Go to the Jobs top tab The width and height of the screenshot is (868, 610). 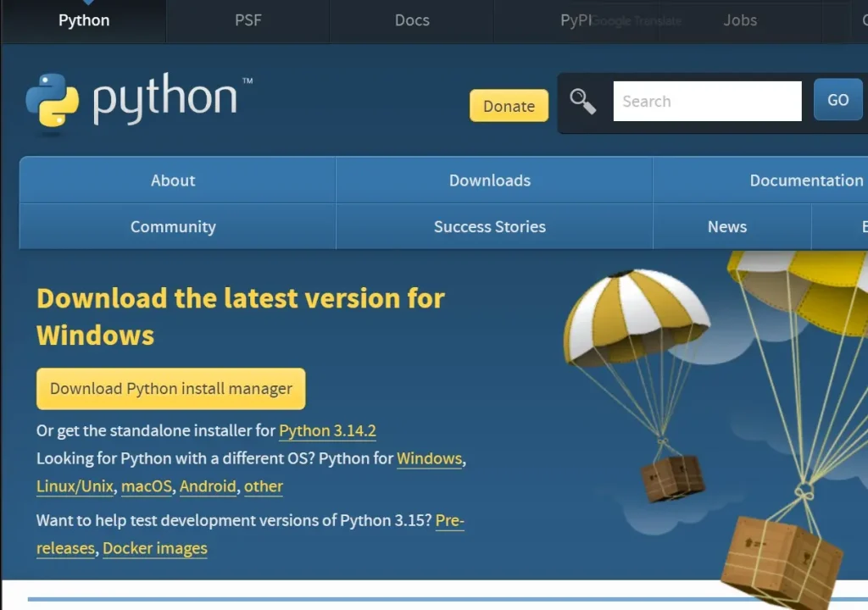[739, 20]
